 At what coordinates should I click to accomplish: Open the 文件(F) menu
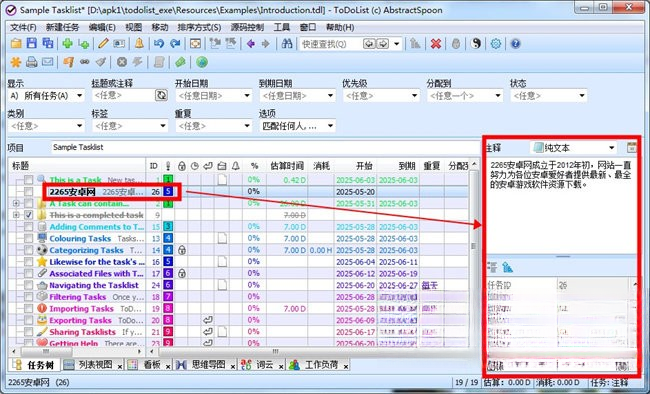click(x=23, y=27)
